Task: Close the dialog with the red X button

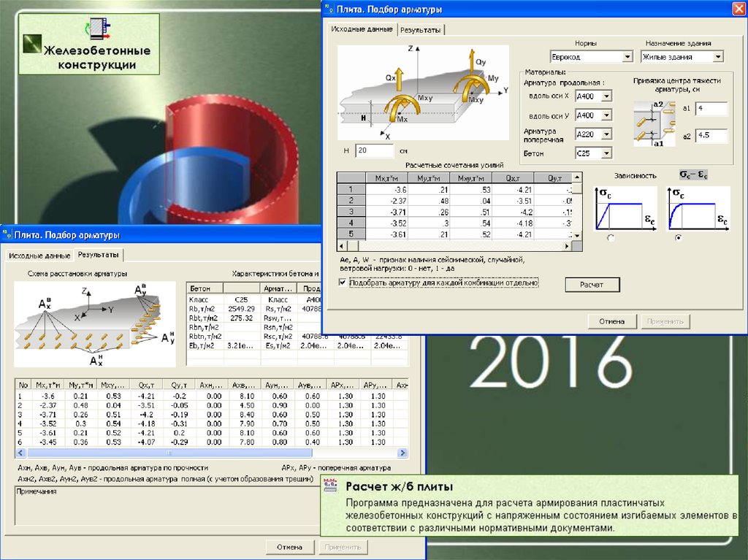Action: (x=739, y=9)
